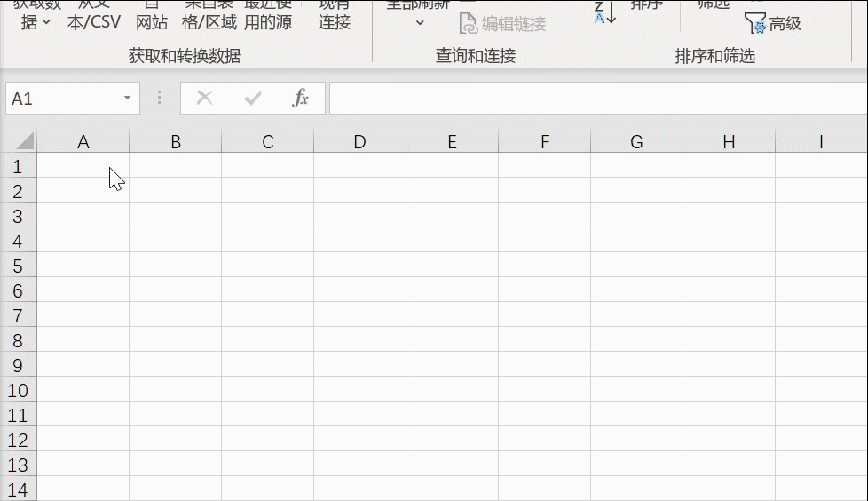Select row 7 header
This screenshot has height=501, width=868.
pos(18,316)
